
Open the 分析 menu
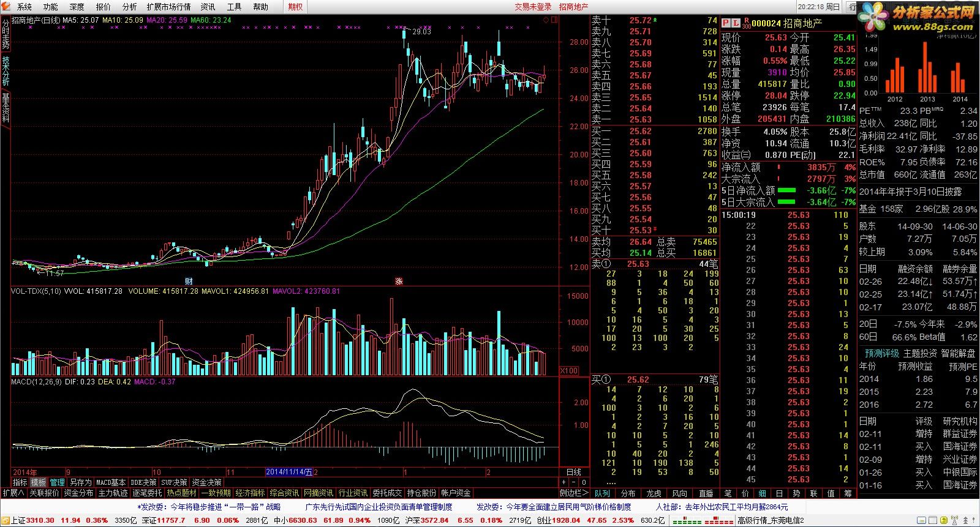tap(129, 7)
